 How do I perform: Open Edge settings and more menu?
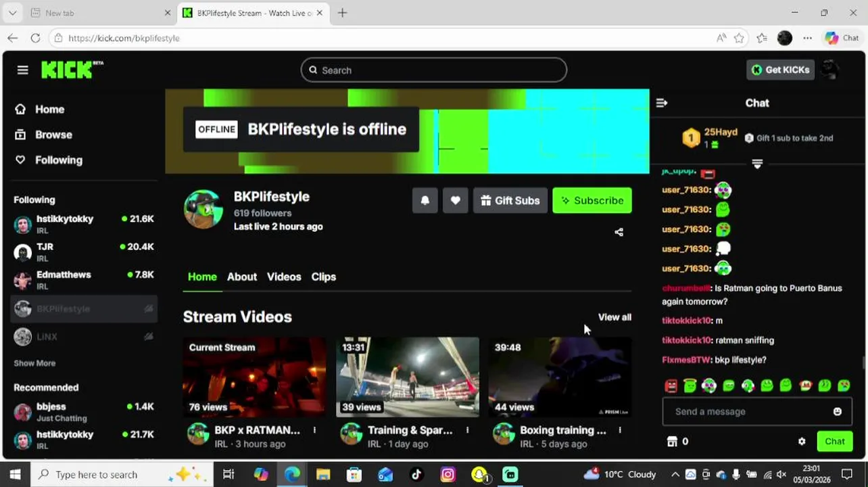click(807, 38)
